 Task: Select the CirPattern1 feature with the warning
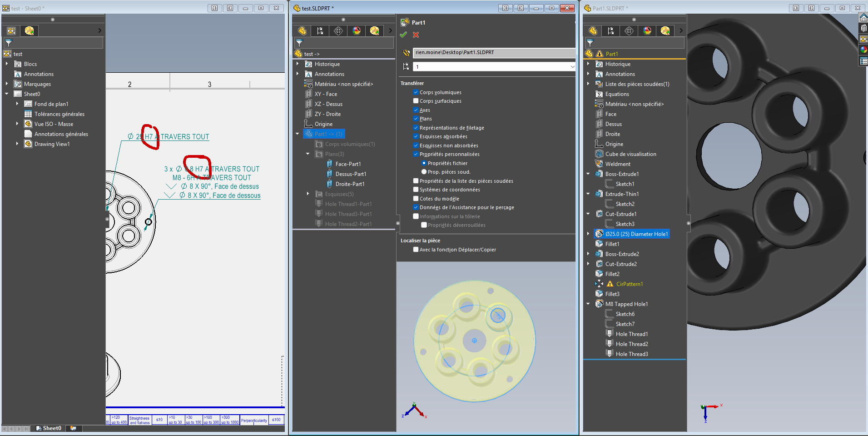click(629, 284)
